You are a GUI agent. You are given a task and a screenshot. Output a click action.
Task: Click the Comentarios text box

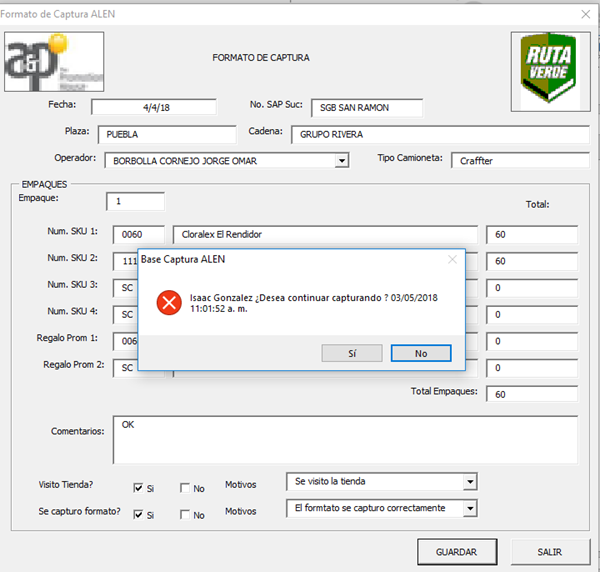point(345,438)
